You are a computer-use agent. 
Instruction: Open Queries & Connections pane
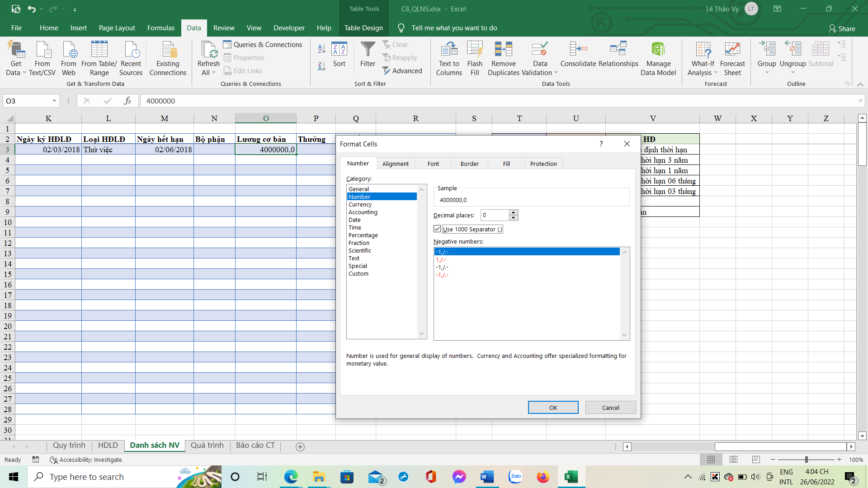point(263,45)
